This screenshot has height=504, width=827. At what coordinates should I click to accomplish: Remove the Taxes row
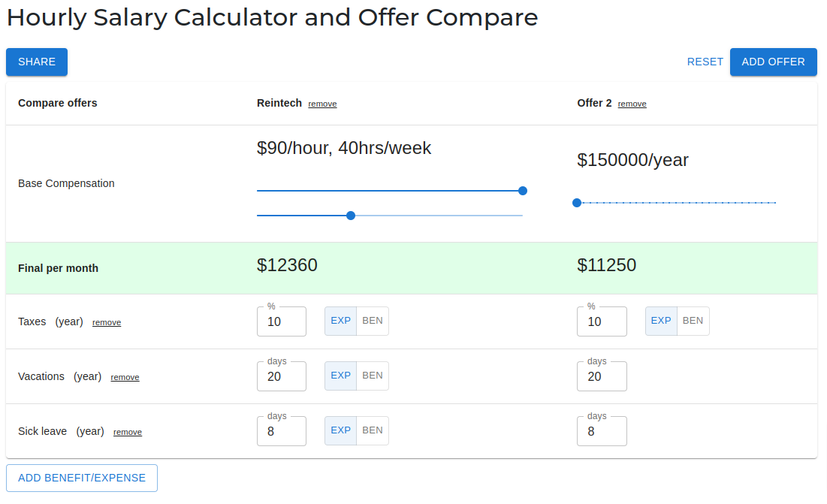point(106,322)
